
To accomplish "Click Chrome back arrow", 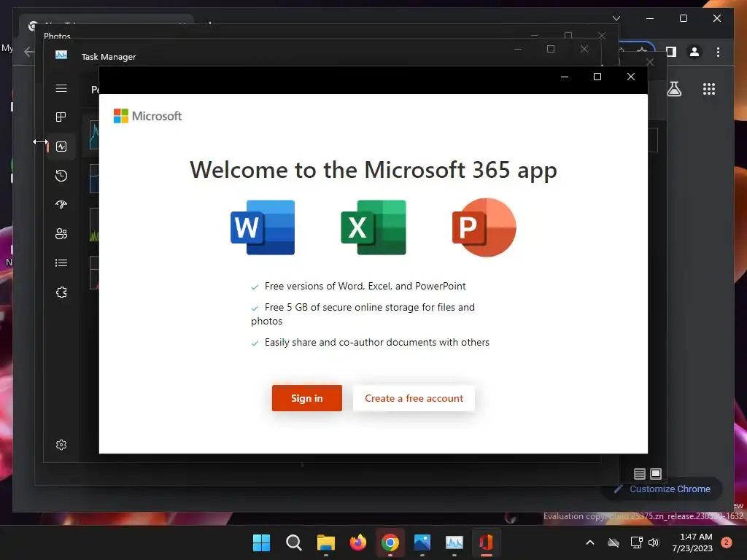I will tap(28, 52).
